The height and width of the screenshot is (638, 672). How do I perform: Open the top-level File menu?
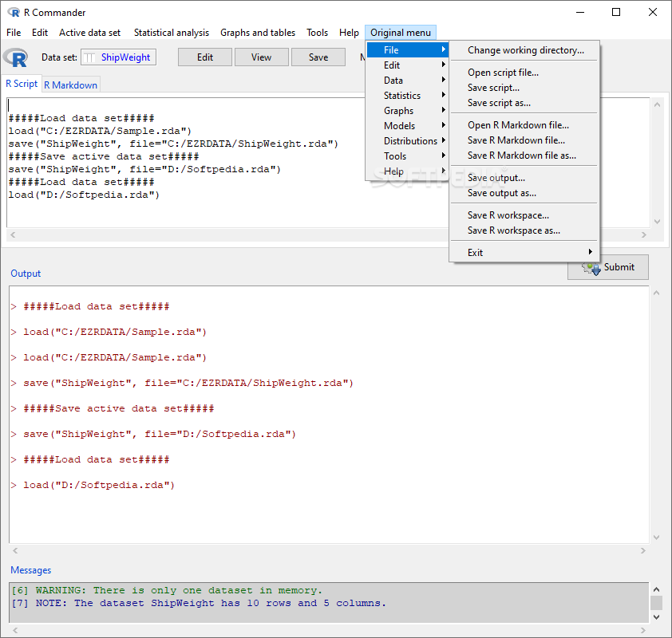point(14,33)
